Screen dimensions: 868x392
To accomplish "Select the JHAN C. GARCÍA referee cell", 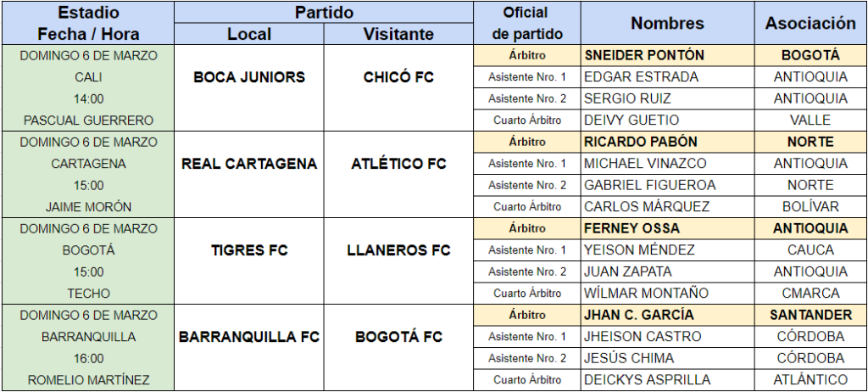I will click(x=668, y=315).
